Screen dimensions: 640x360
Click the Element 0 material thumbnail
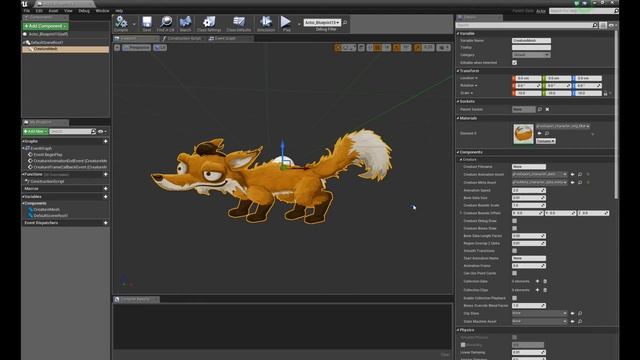point(523,134)
